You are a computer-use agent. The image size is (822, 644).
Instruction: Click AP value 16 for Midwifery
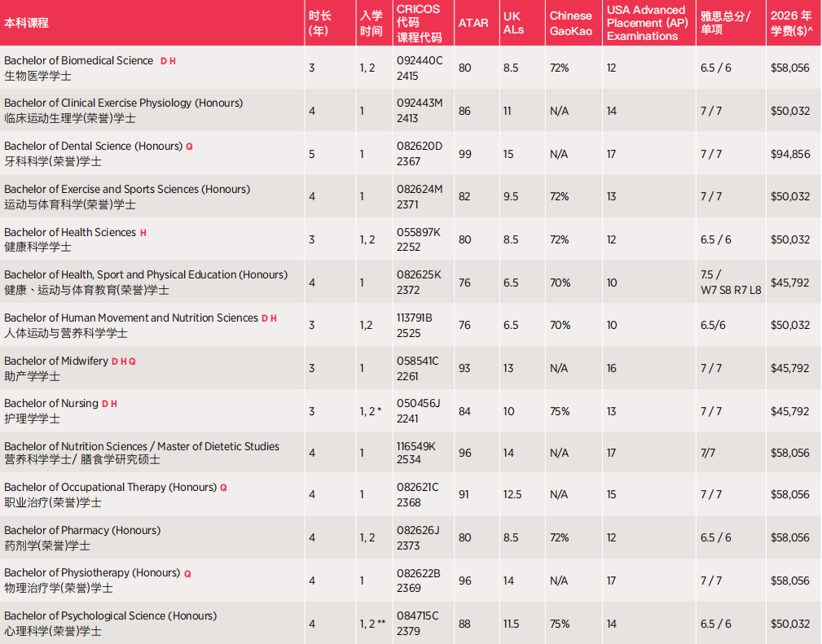612,368
